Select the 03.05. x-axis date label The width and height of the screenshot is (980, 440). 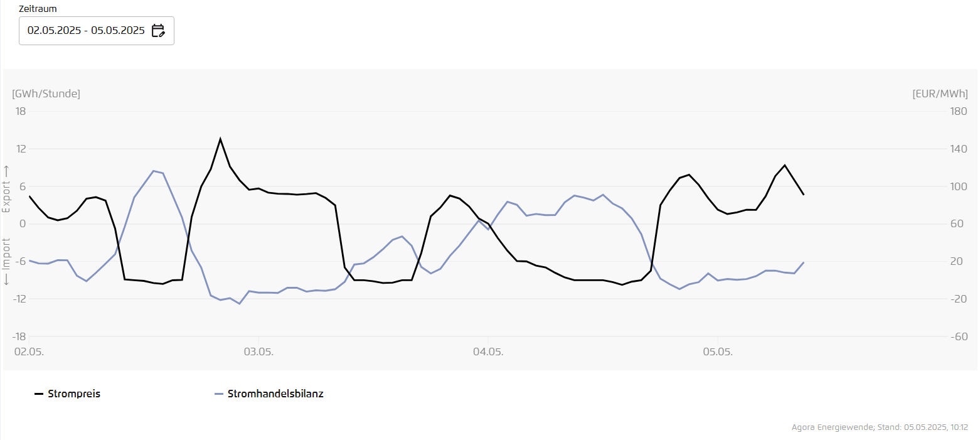click(x=258, y=351)
